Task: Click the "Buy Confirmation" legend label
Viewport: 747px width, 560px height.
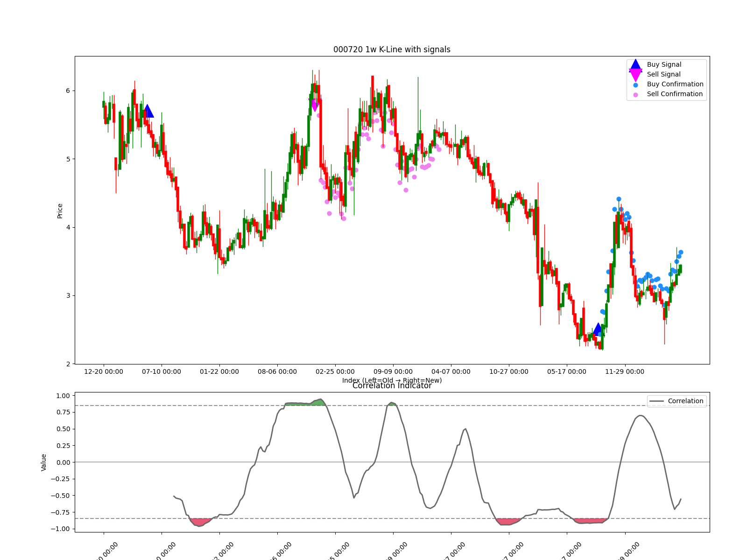Action: (x=675, y=84)
